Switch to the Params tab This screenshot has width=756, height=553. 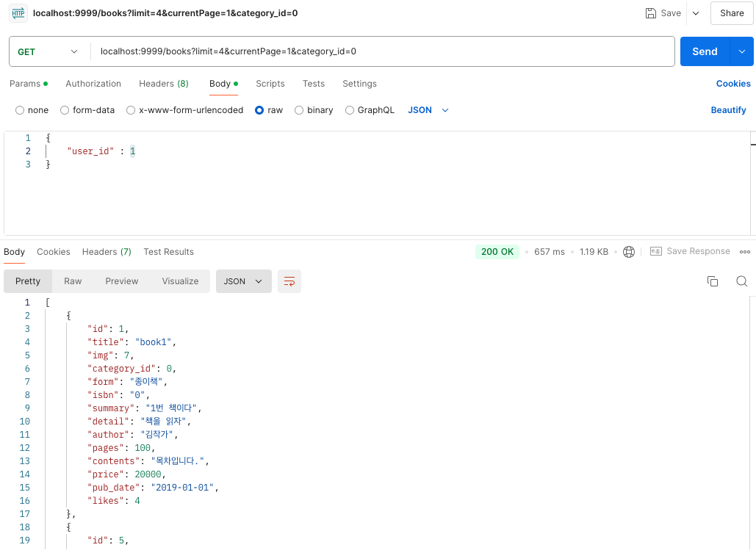29,84
